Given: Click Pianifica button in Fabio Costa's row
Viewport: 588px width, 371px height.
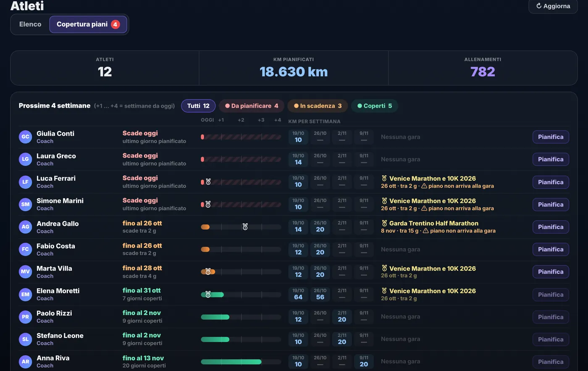Looking at the screenshot, I should tap(551, 250).
